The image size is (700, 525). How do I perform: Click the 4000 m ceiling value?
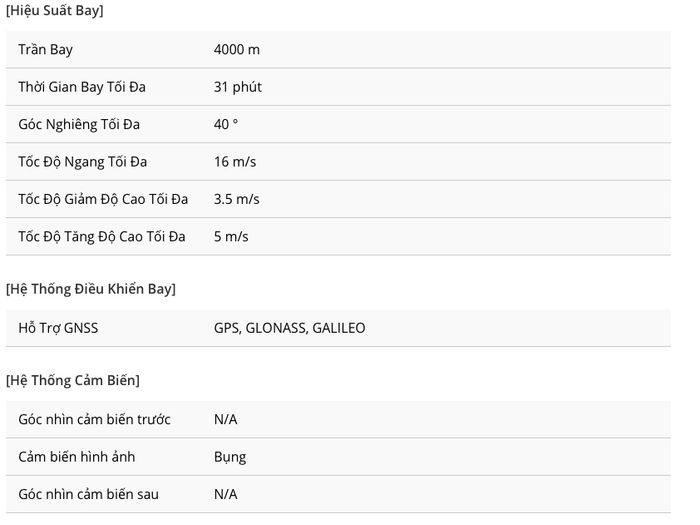point(237,50)
